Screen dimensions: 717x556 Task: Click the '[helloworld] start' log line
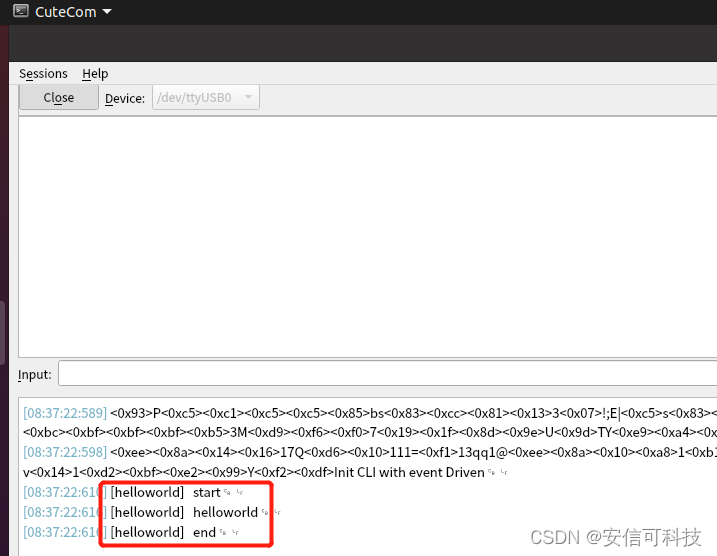click(165, 492)
